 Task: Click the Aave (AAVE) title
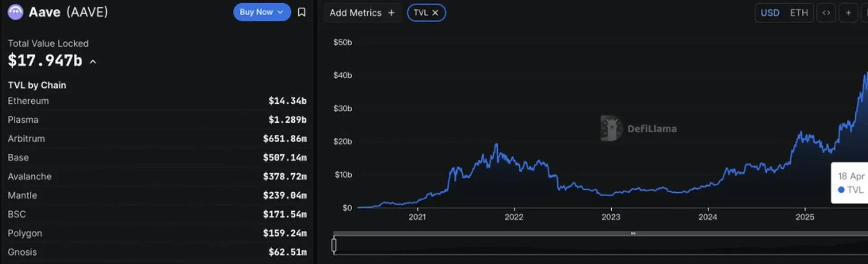[x=68, y=12]
